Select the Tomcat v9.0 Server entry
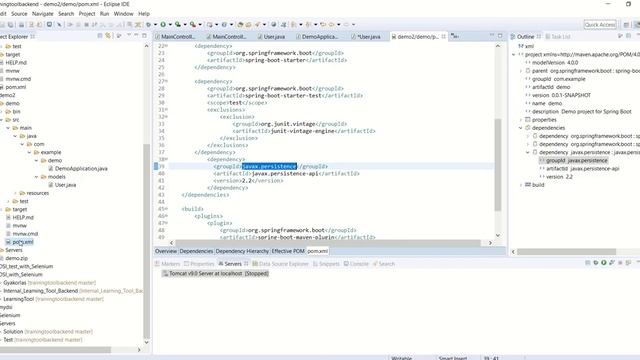Screen dimensions: 640x360 (215, 273)
